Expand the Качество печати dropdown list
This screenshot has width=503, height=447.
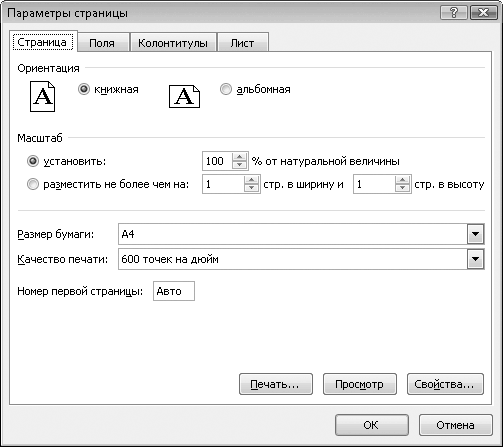point(475,259)
